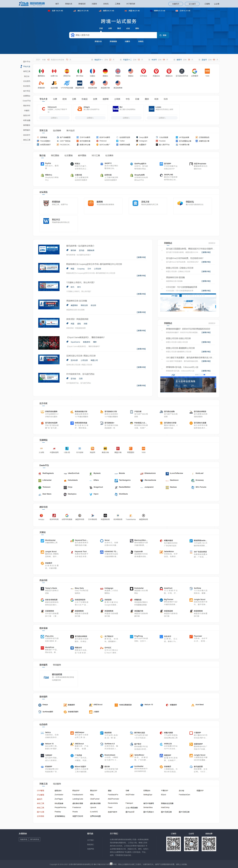Screen dimensions: 238x868
Task: Go to 论坛资讯 in left sidebar
Action: point(27,81)
